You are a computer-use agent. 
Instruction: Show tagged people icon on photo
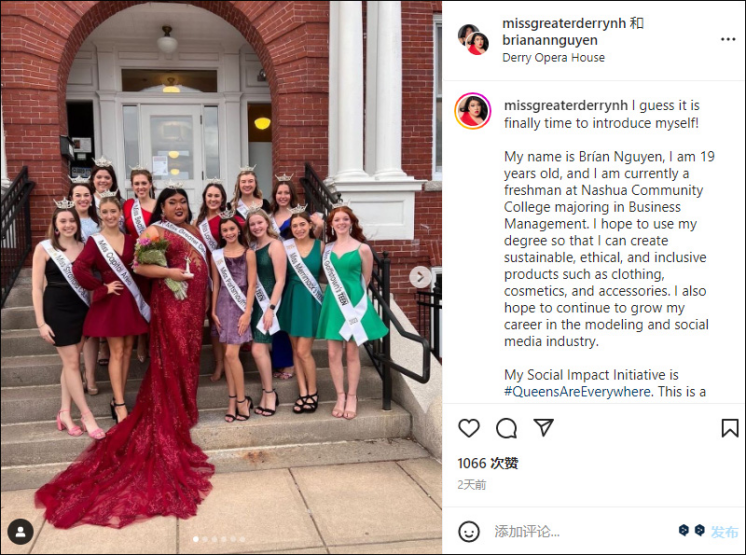20,532
